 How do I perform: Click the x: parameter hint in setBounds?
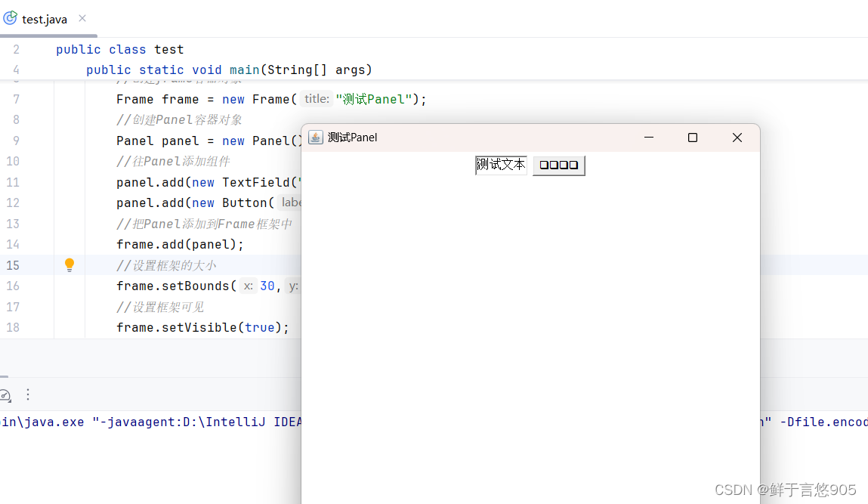[249, 286]
